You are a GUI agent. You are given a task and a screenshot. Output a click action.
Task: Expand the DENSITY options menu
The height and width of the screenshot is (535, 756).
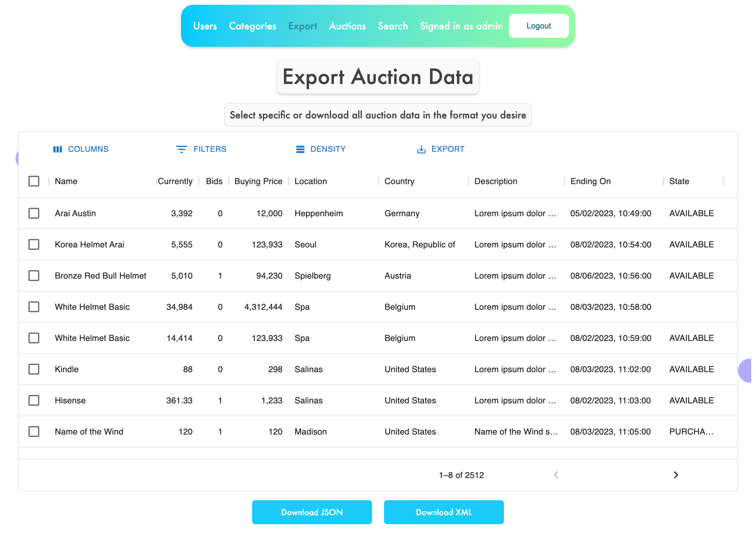click(328, 149)
